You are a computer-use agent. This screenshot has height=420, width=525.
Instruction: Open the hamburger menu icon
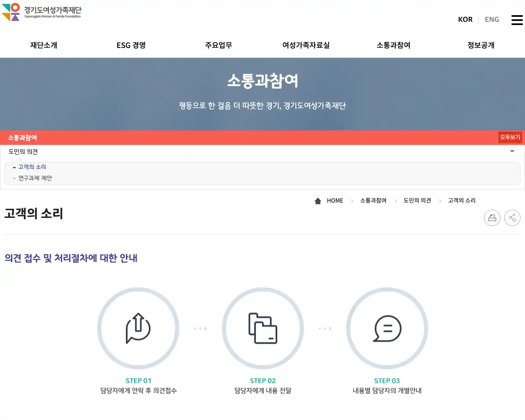[517, 20]
